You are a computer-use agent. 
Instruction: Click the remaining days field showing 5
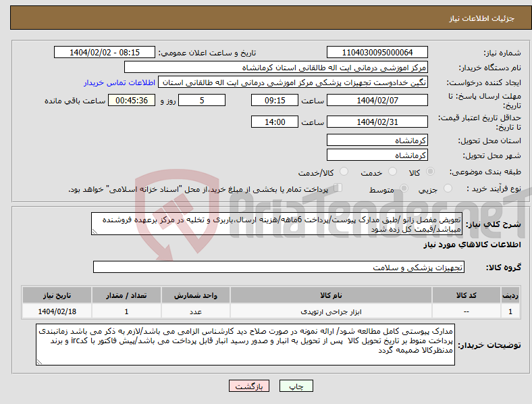pos(202,100)
